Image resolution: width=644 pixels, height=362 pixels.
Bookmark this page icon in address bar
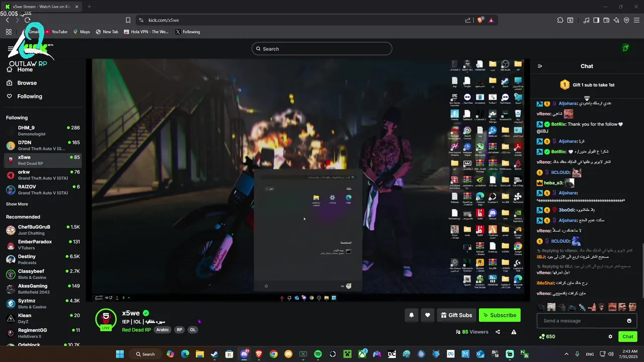128,20
